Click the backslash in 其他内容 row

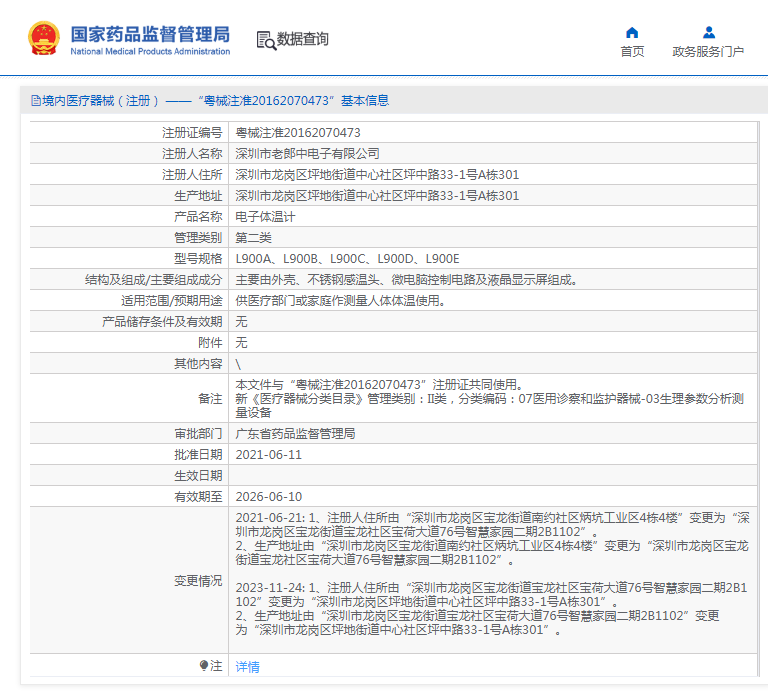point(238,364)
